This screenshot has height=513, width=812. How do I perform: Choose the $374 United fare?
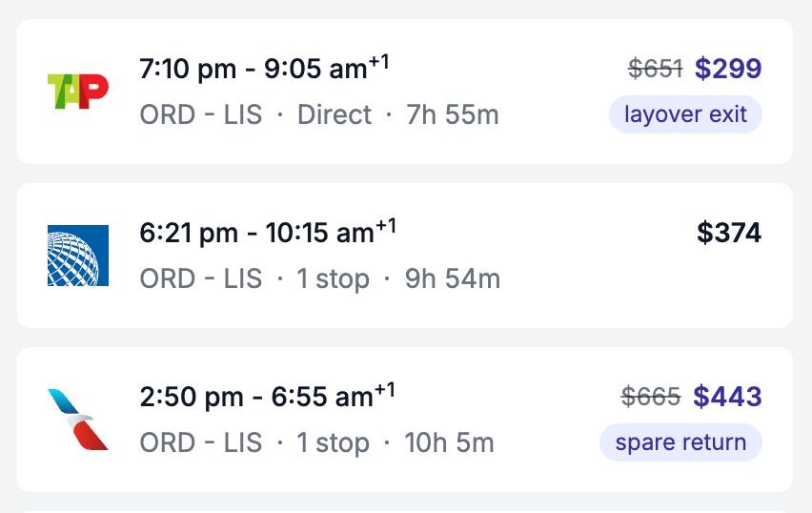point(729,233)
